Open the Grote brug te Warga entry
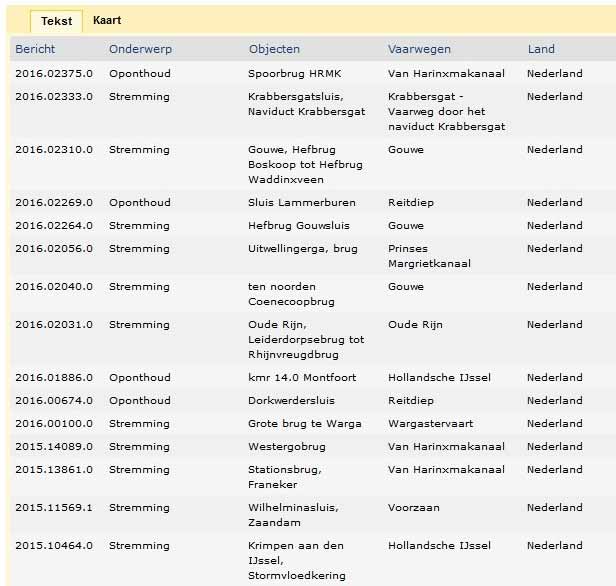Viewport: 616px width, 586px height. click(x=304, y=424)
